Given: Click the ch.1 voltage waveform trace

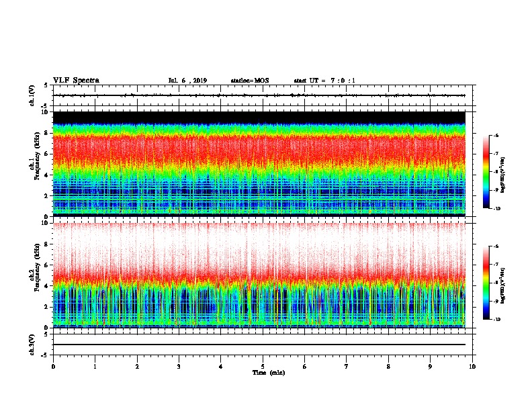Looking at the screenshot, I should [259, 95].
